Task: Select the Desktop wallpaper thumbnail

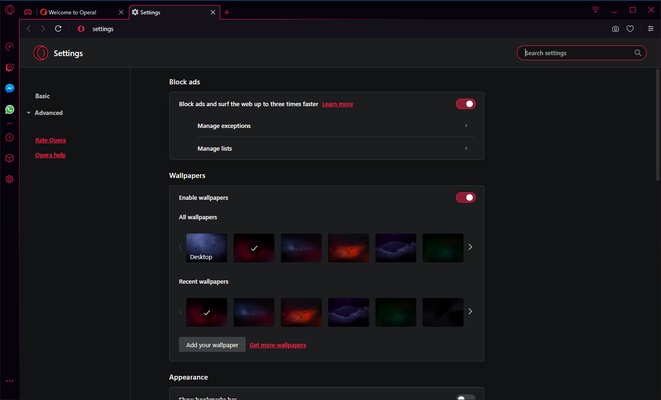Action: point(207,248)
